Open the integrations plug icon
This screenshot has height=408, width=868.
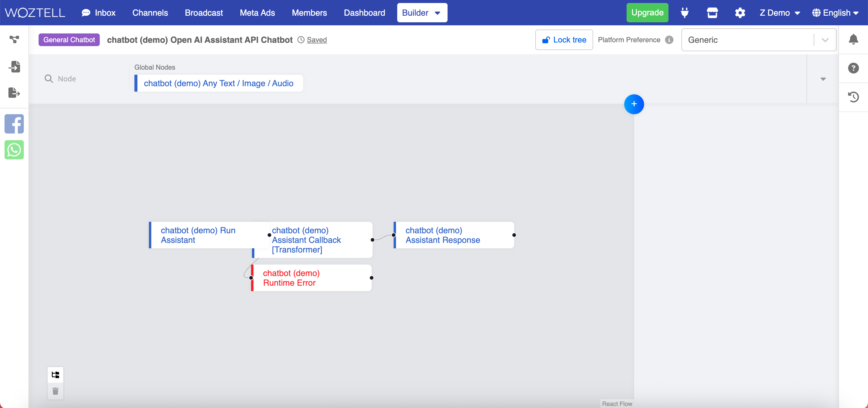684,13
